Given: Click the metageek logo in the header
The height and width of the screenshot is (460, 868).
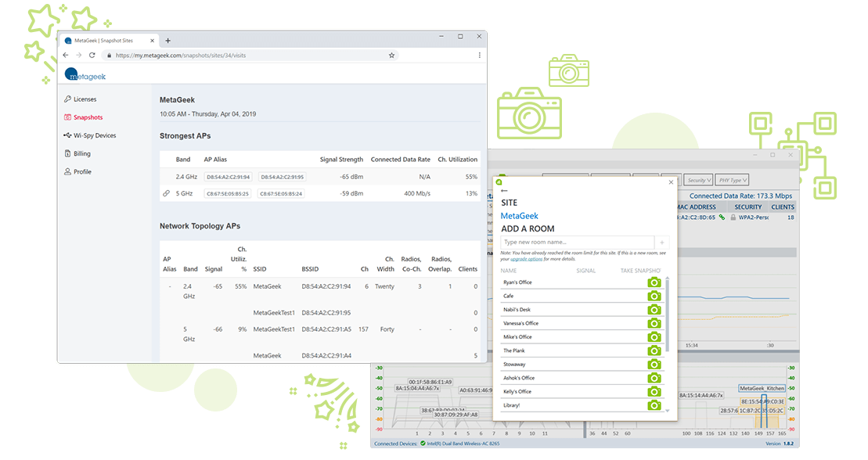Looking at the screenshot, I should [85, 75].
